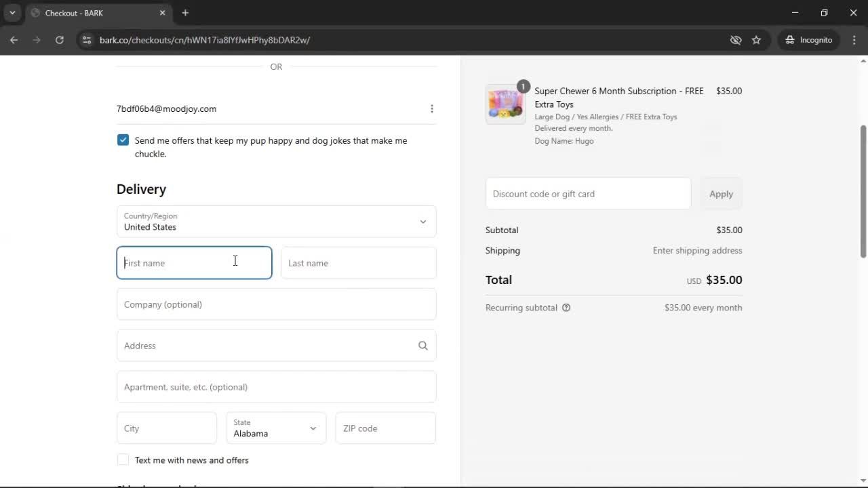Click the Apply discount button
The height and width of the screenshot is (488, 868).
point(721,194)
